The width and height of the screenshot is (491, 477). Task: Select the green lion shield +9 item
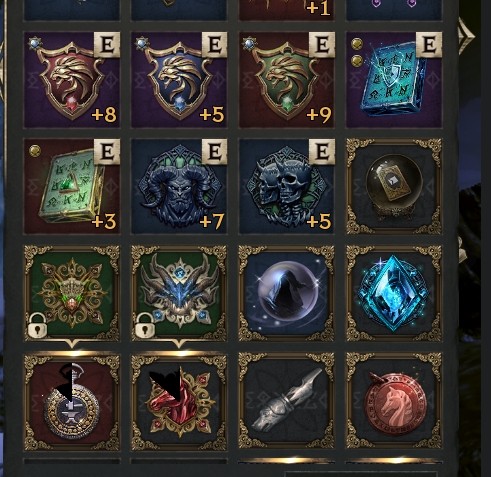click(287, 80)
